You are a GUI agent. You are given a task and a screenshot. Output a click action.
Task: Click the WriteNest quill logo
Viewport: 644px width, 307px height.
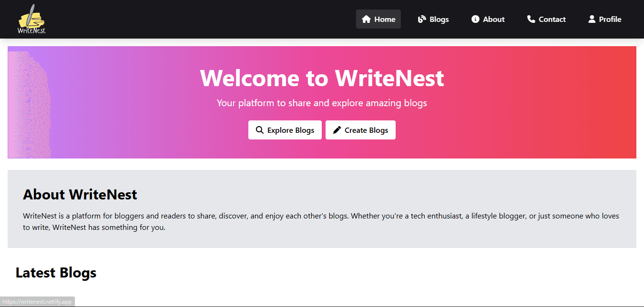coord(31,19)
